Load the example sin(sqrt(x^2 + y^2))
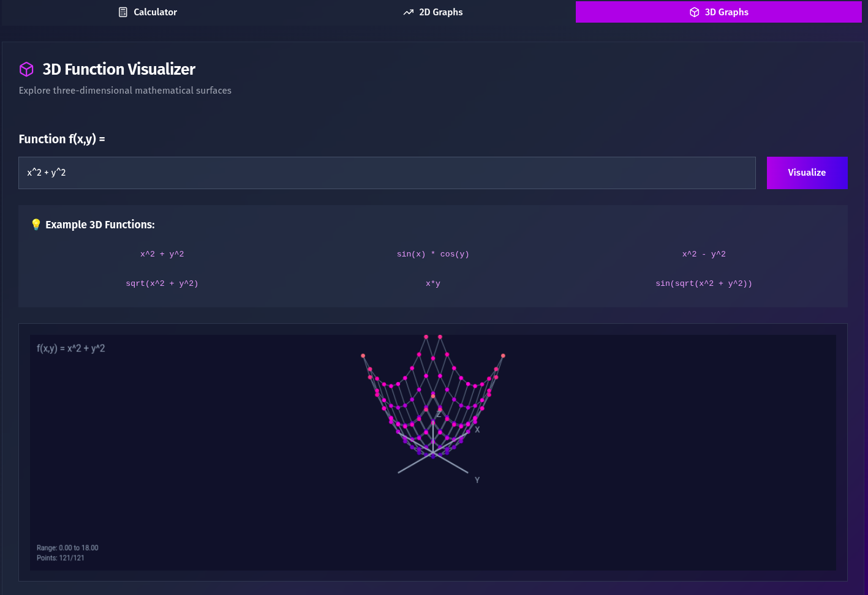Image resolution: width=868 pixels, height=595 pixels. [704, 283]
